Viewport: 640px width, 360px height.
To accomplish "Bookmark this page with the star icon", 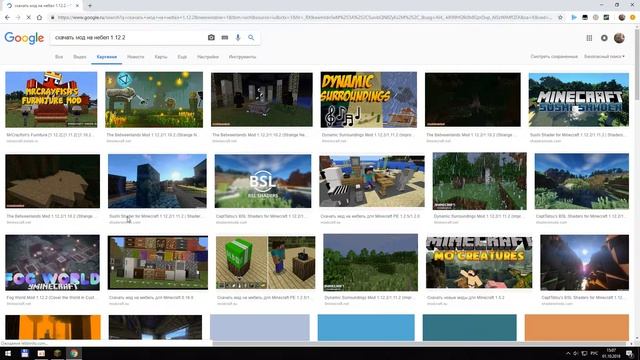I will [560, 18].
